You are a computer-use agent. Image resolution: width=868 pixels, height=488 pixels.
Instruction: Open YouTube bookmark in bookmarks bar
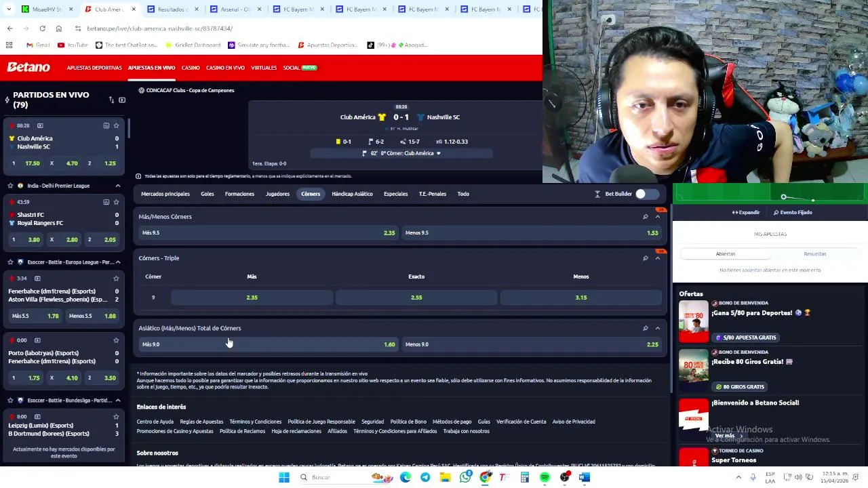click(x=73, y=45)
